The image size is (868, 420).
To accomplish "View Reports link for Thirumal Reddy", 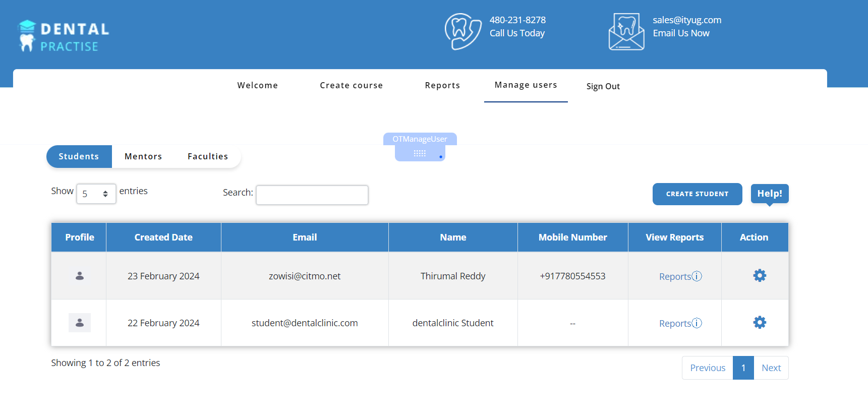I will pos(675,276).
